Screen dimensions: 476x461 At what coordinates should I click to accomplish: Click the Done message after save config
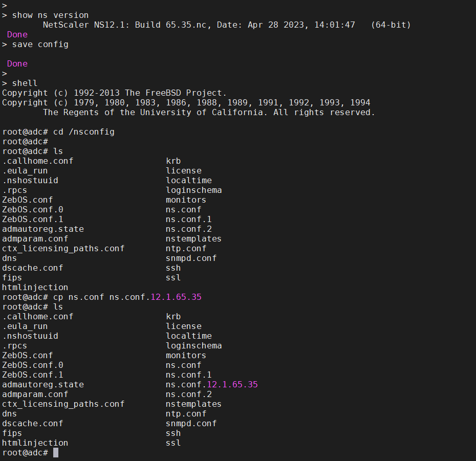17,63
